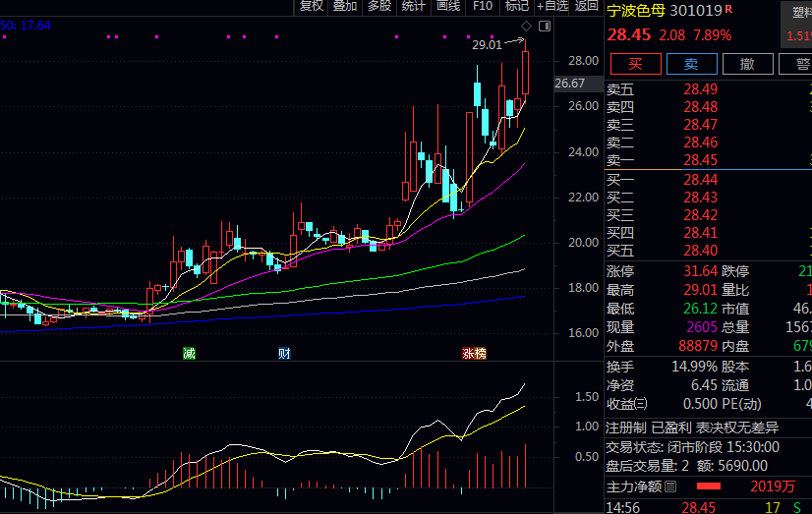
Task: Click the 主力净额 list icon
Action: coord(670,486)
